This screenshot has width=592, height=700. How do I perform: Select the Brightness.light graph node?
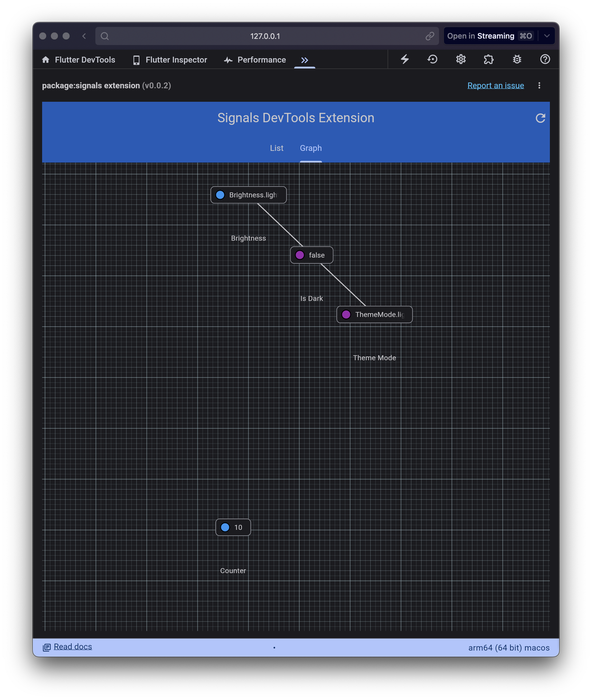[248, 195]
